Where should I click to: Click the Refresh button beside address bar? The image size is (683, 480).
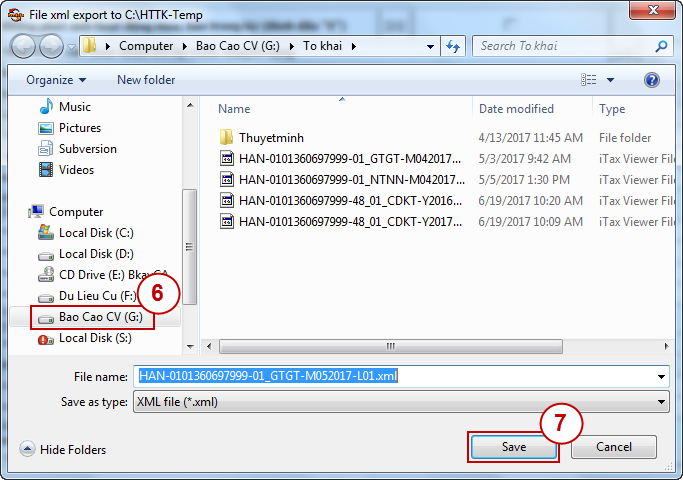pyautogui.click(x=454, y=46)
